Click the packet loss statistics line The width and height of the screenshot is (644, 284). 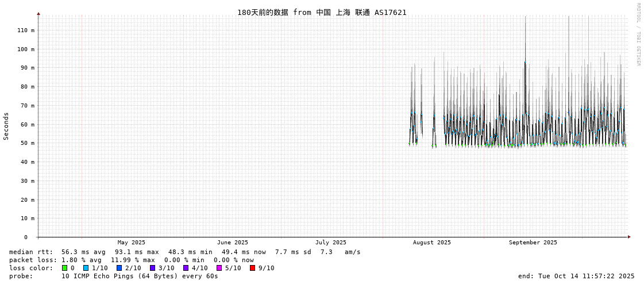[x=132, y=260]
